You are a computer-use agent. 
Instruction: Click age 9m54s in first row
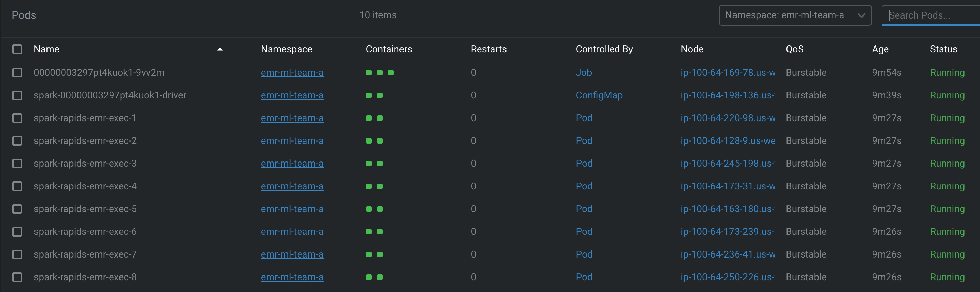[x=886, y=73]
